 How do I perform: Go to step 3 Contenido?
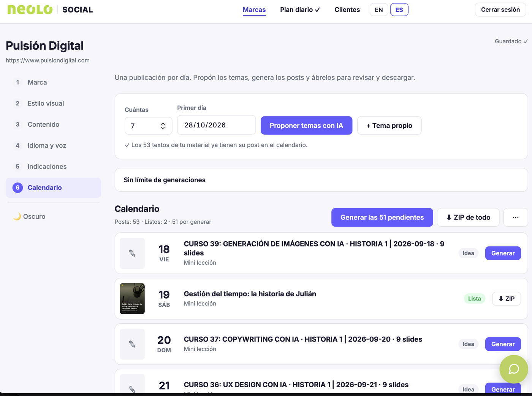click(x=53, y=124)
